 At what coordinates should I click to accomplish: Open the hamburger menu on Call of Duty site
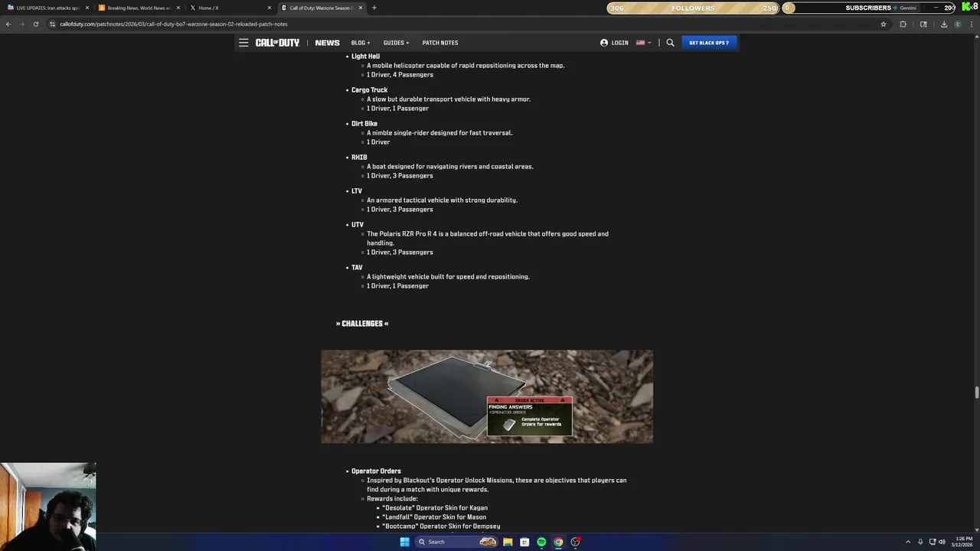[243, 43]
